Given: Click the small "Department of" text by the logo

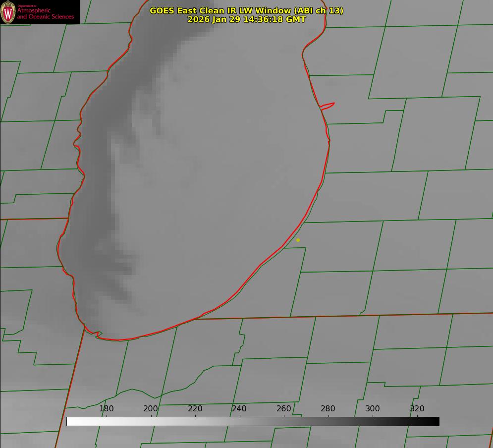Looking at the screenshot, I should (27, 6).
